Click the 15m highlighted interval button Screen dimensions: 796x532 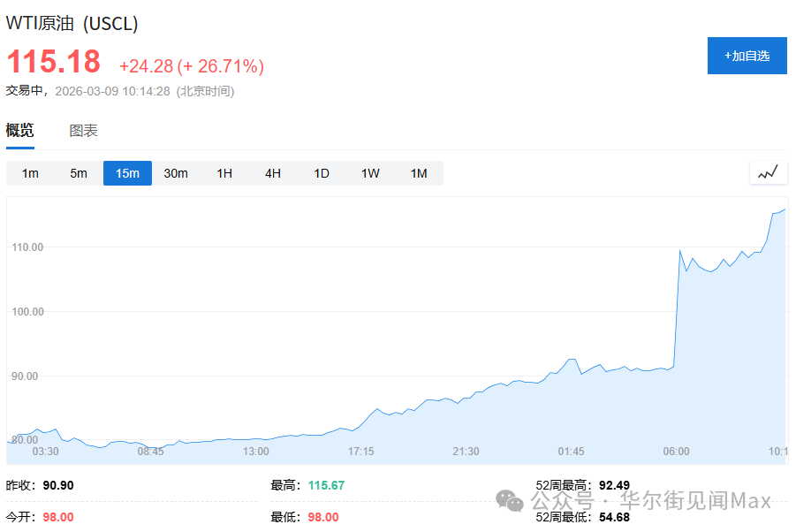126,173
